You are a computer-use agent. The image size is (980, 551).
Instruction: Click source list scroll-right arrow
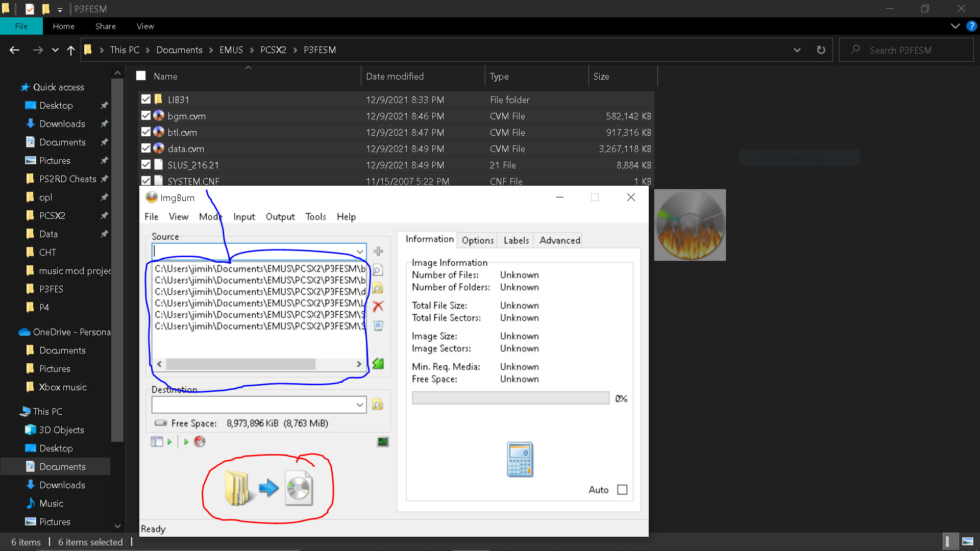[359, 364]
